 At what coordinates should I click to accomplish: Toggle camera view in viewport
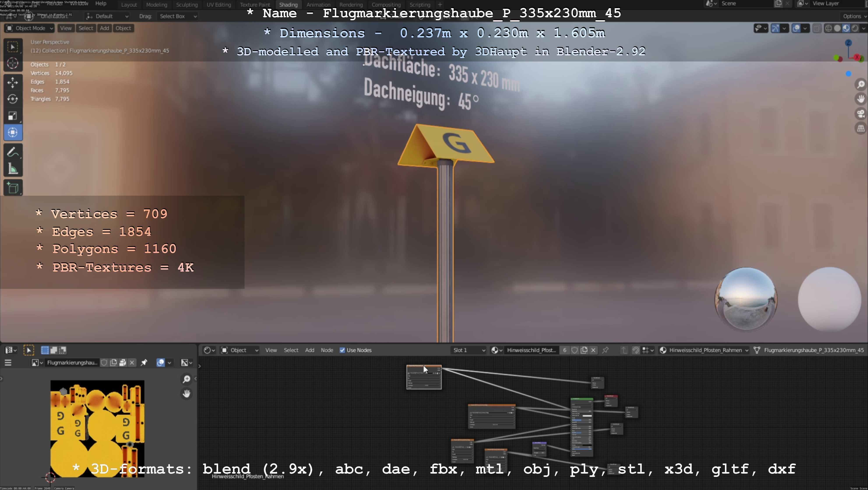click(861, 114)
